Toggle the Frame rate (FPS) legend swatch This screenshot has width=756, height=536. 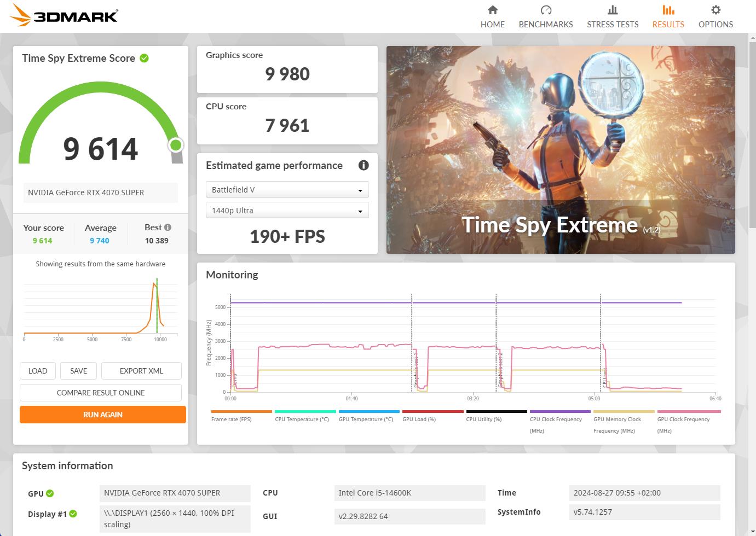tap(241, 411)
